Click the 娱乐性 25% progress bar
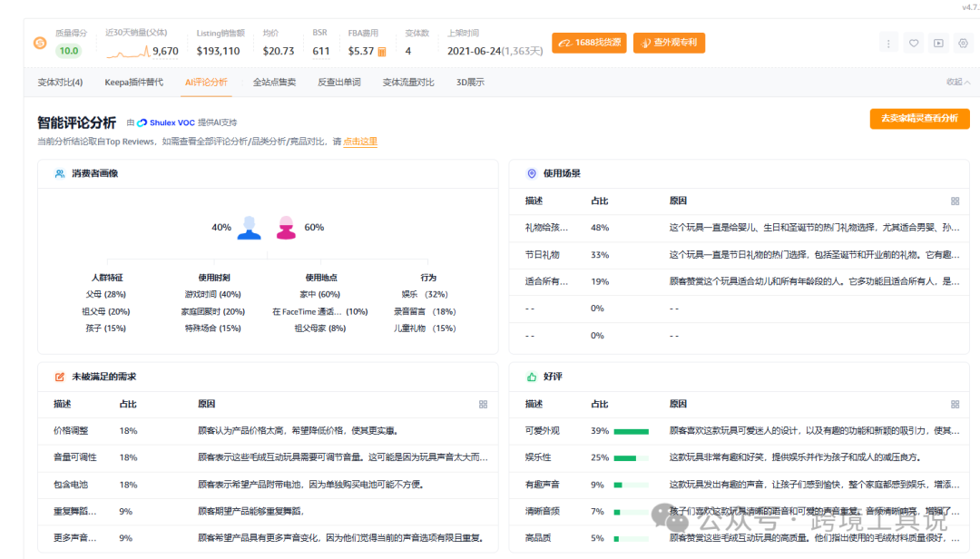The image size is (980, 559). 632,458
